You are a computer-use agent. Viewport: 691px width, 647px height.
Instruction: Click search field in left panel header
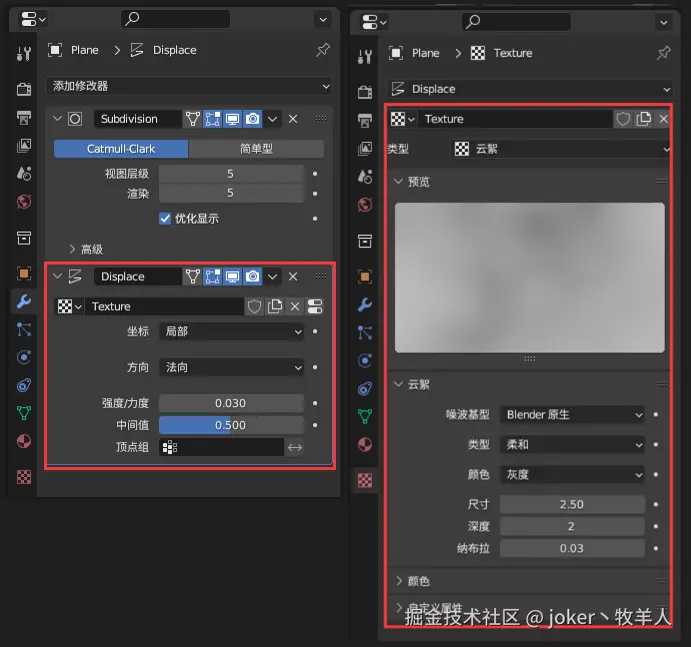(x=175, y=19)
